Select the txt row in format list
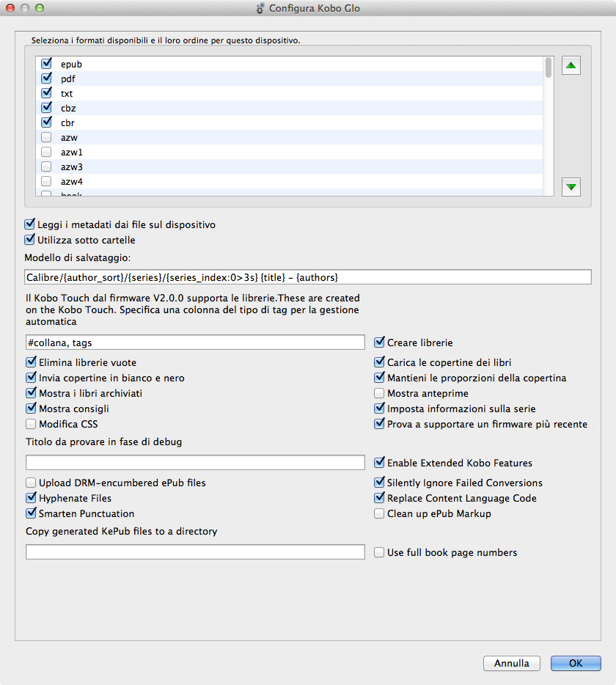This screenshot has height=685, width=616. click(289, 93)
